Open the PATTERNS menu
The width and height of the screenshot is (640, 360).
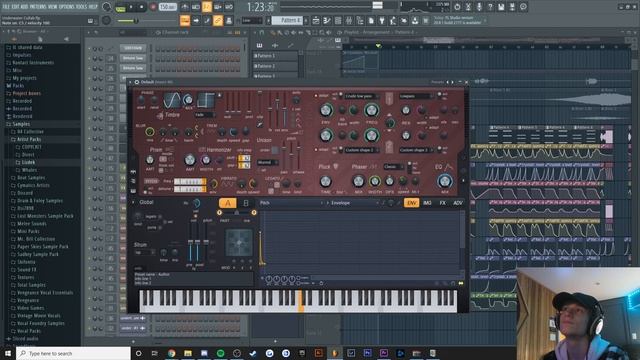pos(38,7)
